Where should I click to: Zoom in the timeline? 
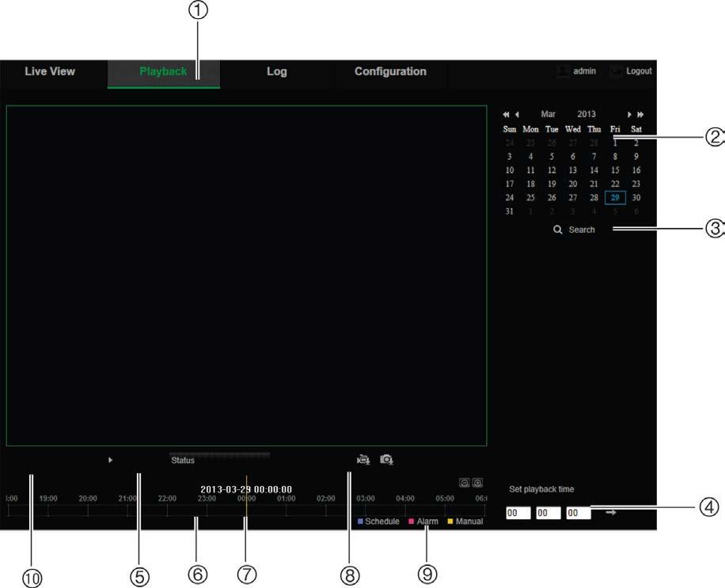click(477, 483)
